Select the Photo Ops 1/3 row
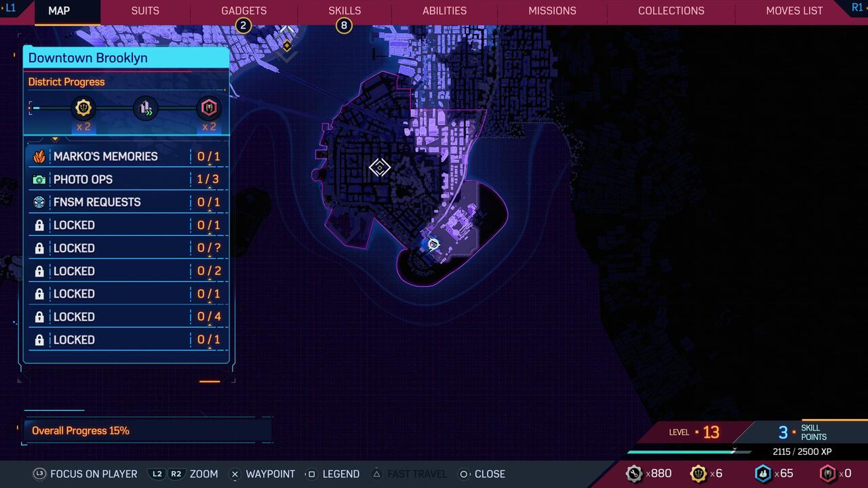 coord(127,180)
